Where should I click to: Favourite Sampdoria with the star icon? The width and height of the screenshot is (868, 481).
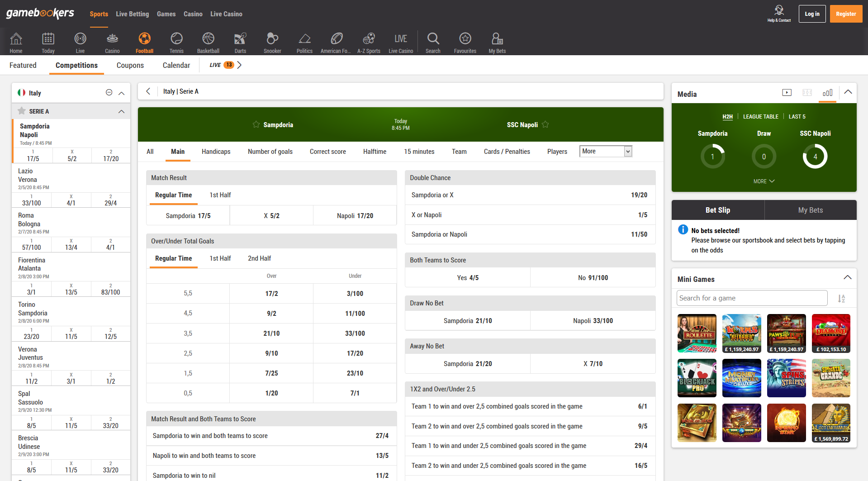click(256, 124)
